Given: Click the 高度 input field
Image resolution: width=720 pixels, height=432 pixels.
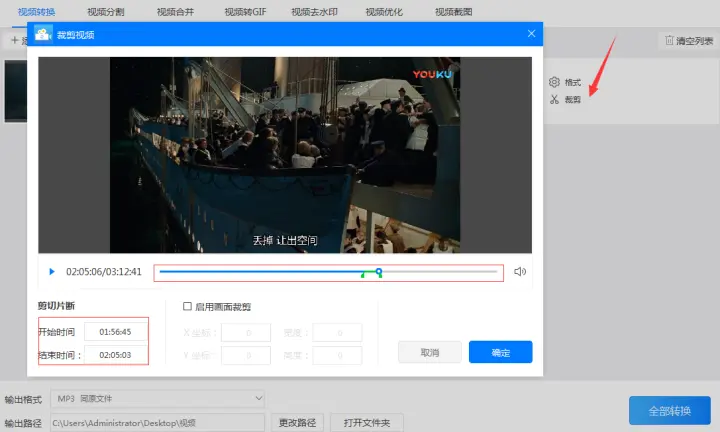Looking at the screenshot, I should (x=337, y=355).
